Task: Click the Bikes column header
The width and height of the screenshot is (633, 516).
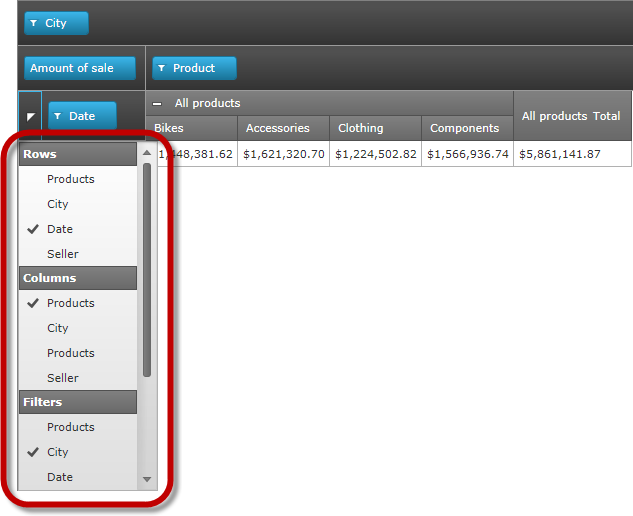Action: tap(192, 128)
